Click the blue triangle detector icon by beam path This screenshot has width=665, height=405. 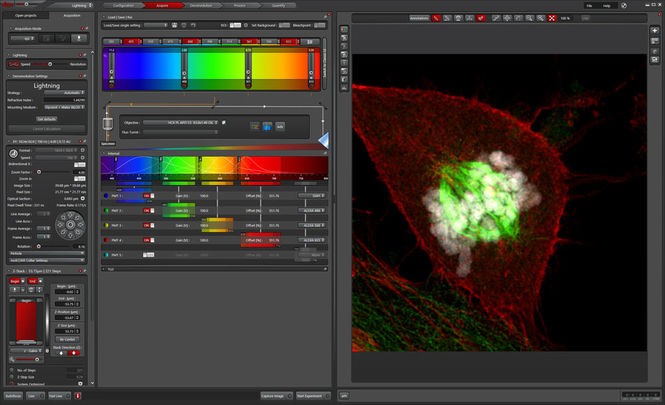323,138
